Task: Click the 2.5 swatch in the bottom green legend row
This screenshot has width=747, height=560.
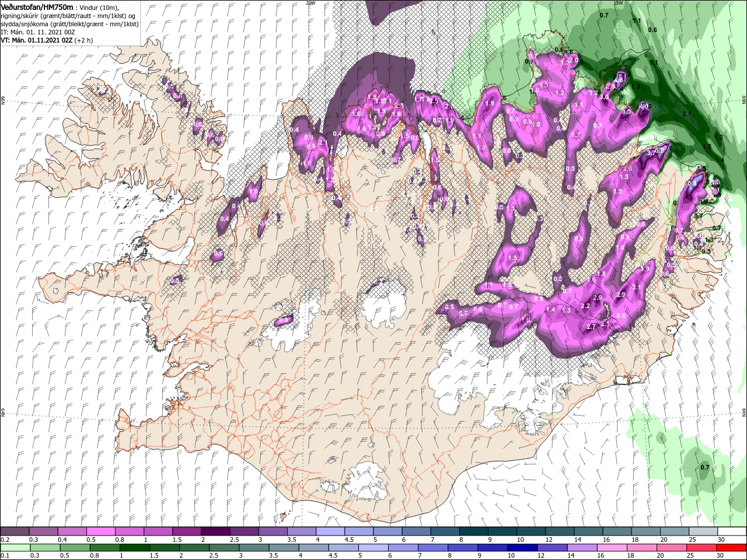Action: click(x=224, y=548)
